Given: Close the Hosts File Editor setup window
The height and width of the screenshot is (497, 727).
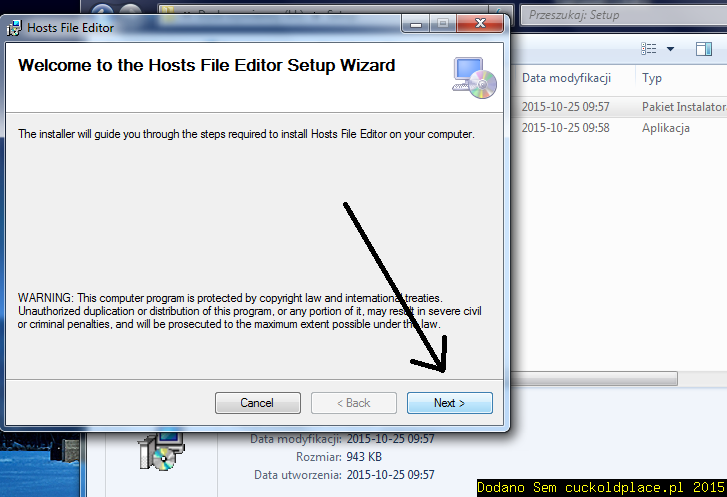Looking at the screenshot, I should point(480,24).
